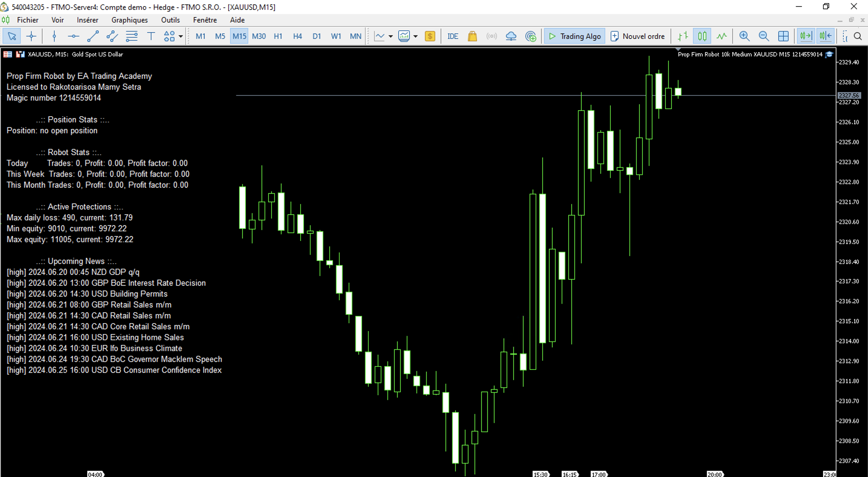Switch chart to H1 timeframe
The height and width of the screenshot is (477, 868).
click(278, 36)
